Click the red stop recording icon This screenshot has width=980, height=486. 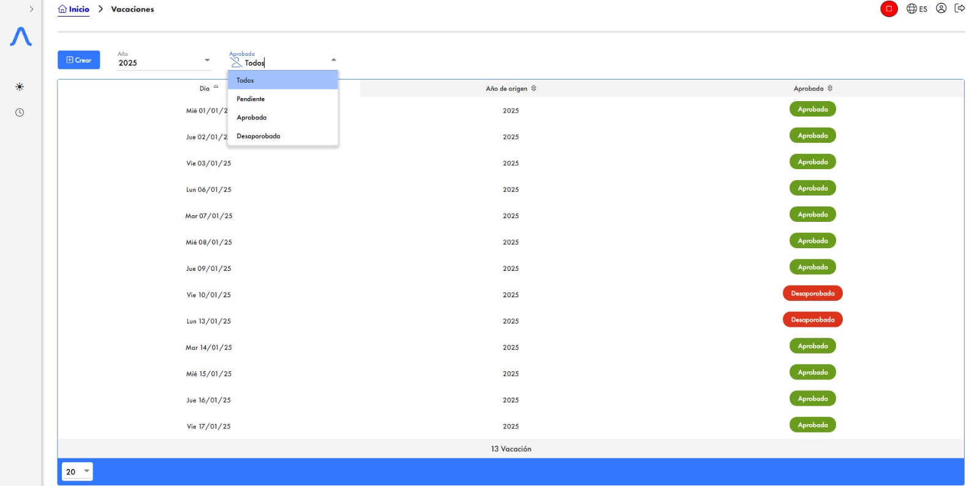coord(889,9)
